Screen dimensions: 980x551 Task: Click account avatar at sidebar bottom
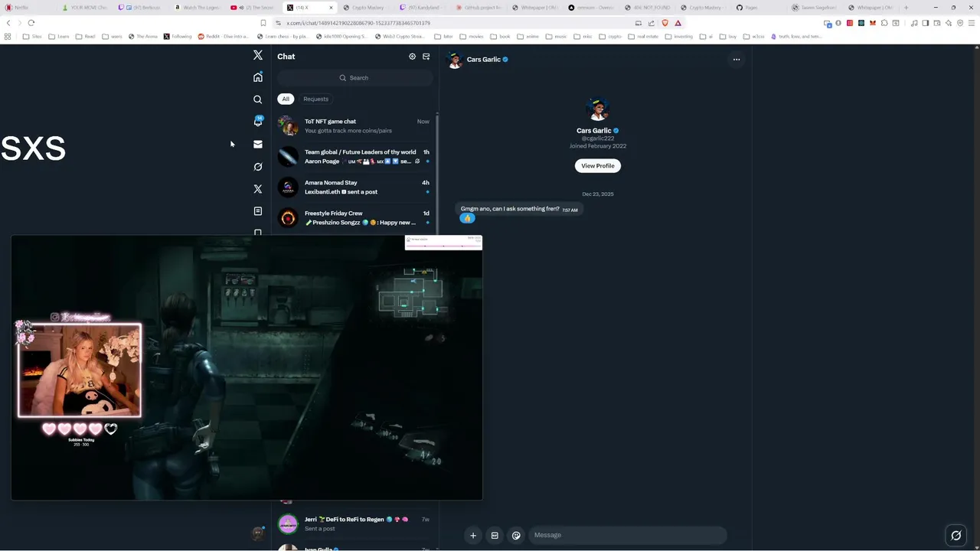coord(258,533)
